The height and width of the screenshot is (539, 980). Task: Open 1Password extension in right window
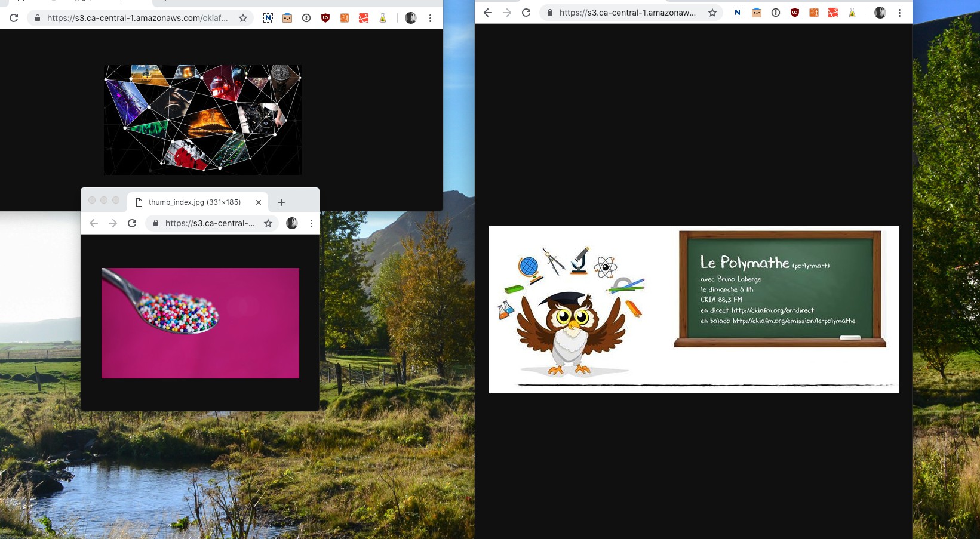[776, 13]
